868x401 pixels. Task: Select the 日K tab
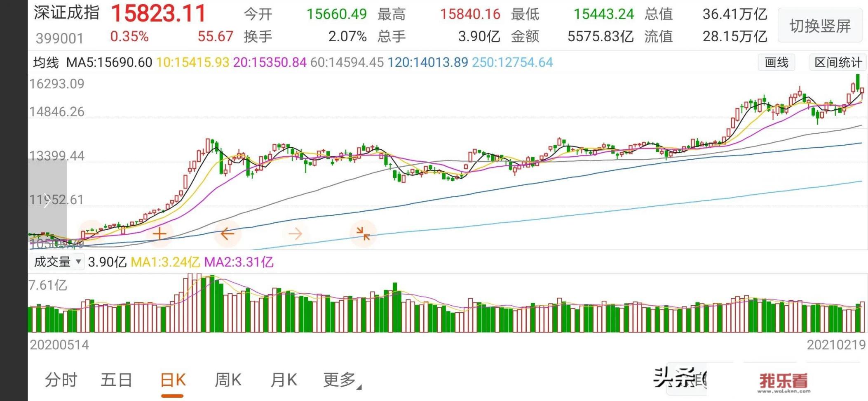tap(173, 380)
